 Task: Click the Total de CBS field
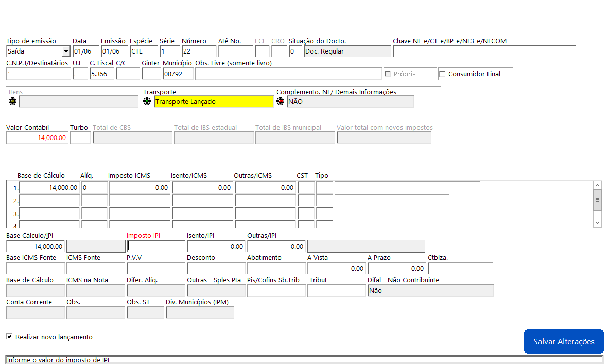133,137
